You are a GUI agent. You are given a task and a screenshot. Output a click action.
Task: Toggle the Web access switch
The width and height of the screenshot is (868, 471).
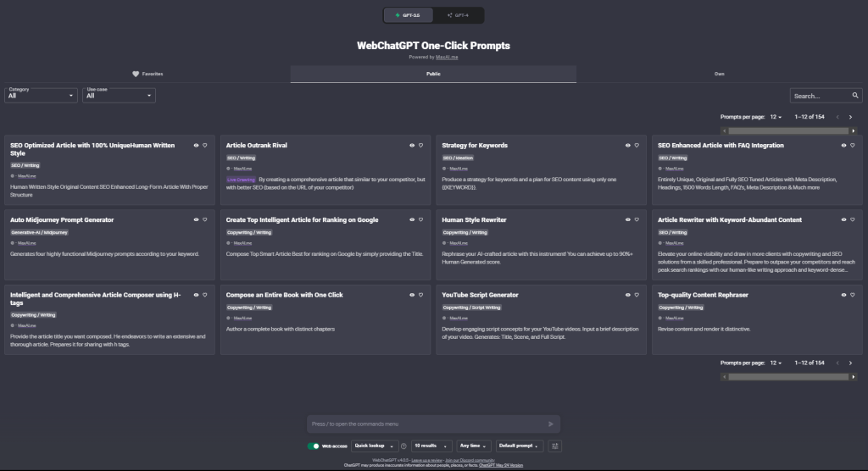point(314,446)
